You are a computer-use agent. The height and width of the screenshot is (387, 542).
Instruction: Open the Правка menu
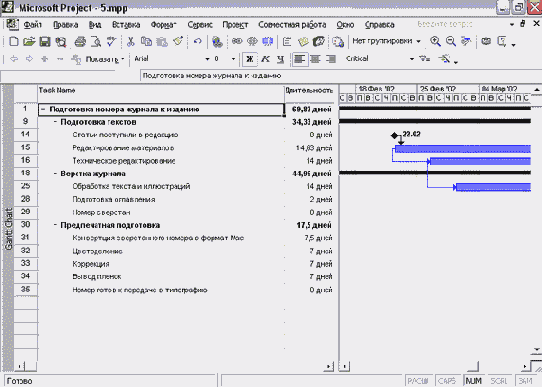(x=66, y=25)
